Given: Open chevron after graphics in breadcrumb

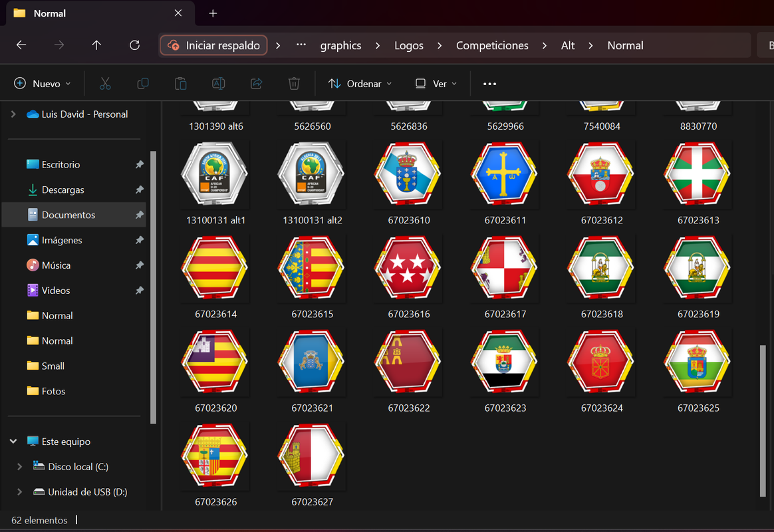Looking at the screenshot, I should 378,45.
